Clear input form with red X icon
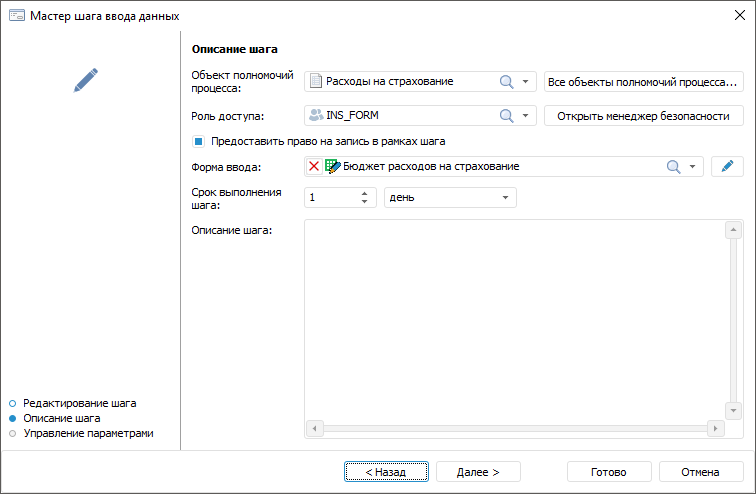756x494 pixels. click(x=314, y=166)
